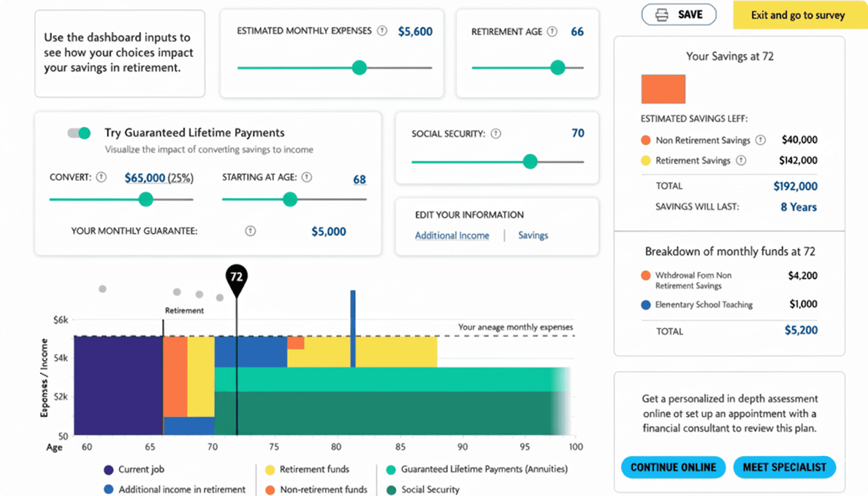Click the Retirement Age slider handle
868x496 pixels.
tap(558, 68)
